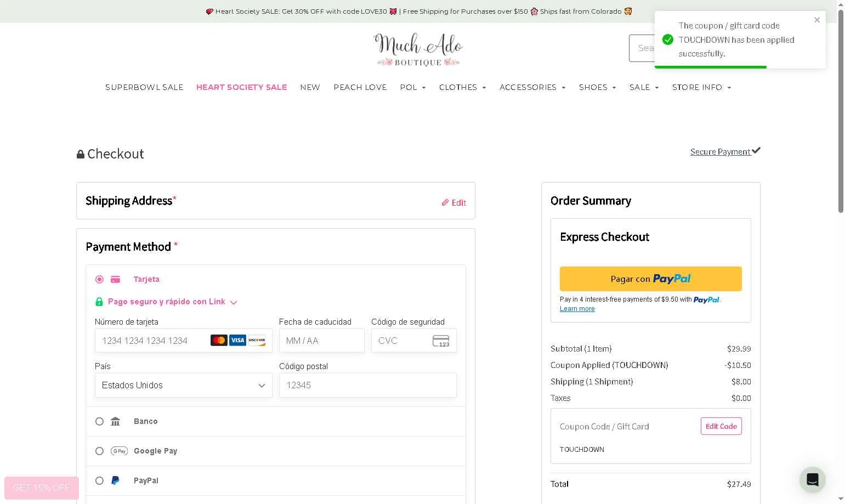Open the País country dropdown
Viewport: 845px width, 504px height.
coord(184,385)
